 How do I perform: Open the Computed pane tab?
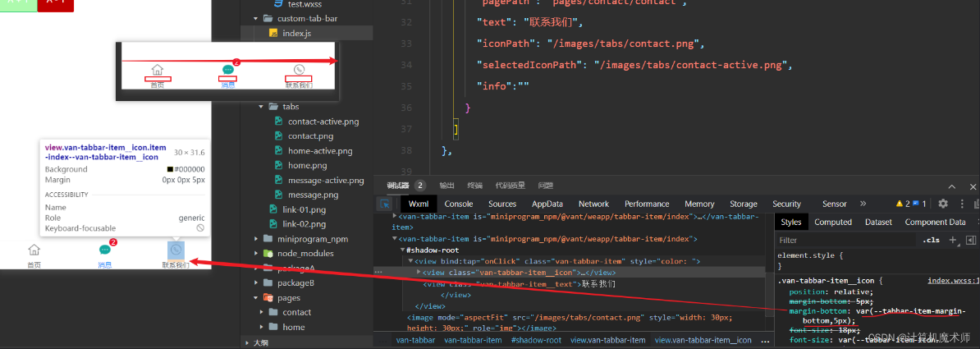[833, 222]
